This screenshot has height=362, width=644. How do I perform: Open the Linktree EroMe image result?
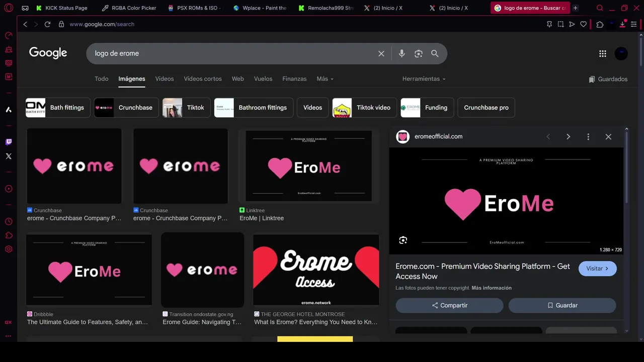308,166
